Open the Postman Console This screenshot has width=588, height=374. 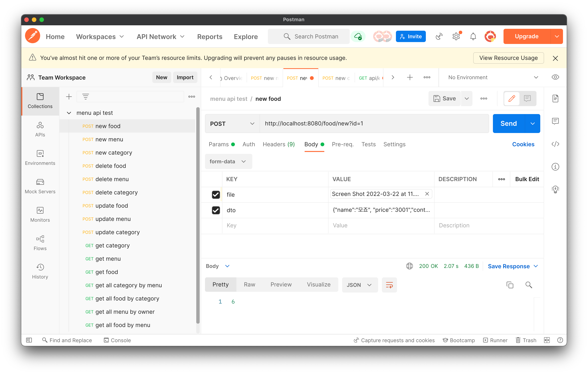[x=117, y=340]
